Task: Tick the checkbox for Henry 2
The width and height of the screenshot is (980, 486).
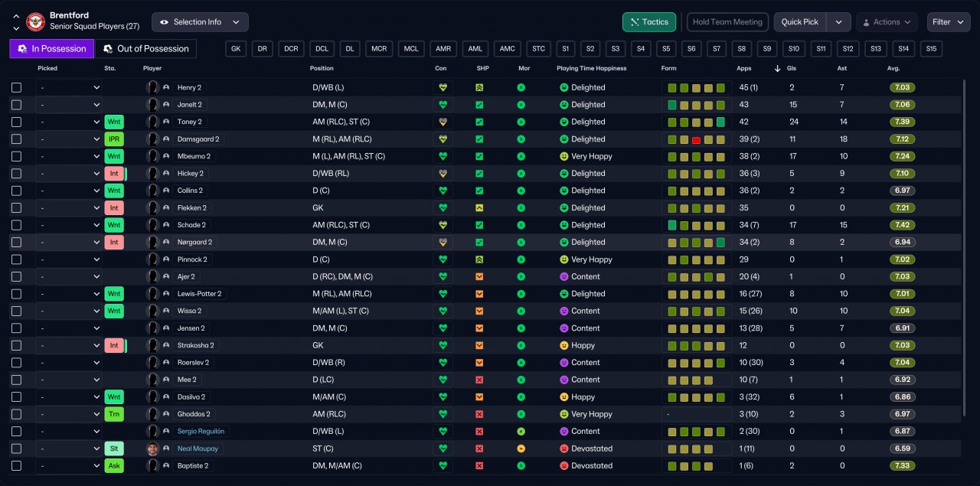Action: 17,88
